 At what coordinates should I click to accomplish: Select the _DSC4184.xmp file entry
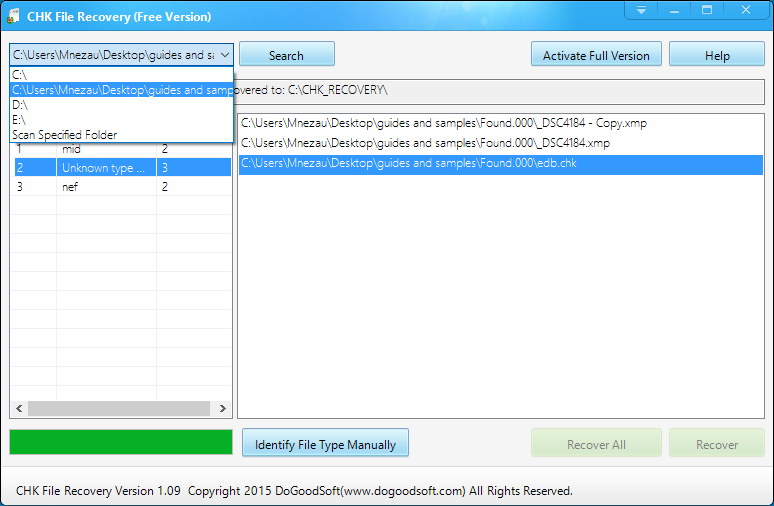pyautogui.click(x=501, y=143)
